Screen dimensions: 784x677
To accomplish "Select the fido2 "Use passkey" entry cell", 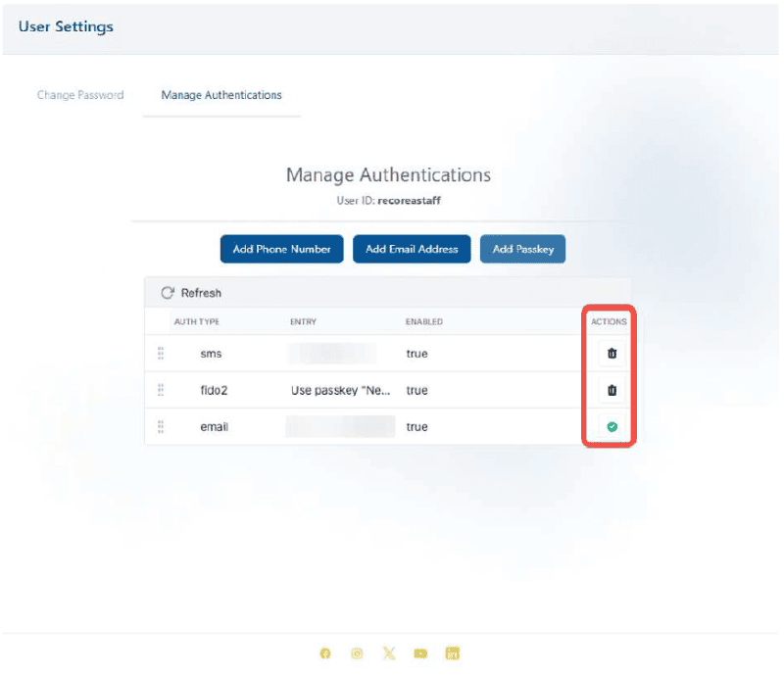I will pos(341,390).
